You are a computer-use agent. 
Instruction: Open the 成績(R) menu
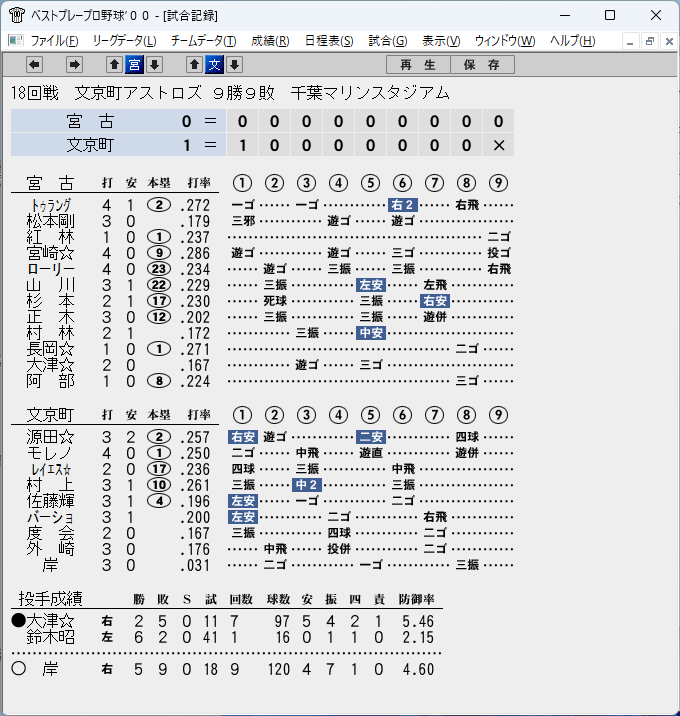pyautogui.click(x=270, y=41)
